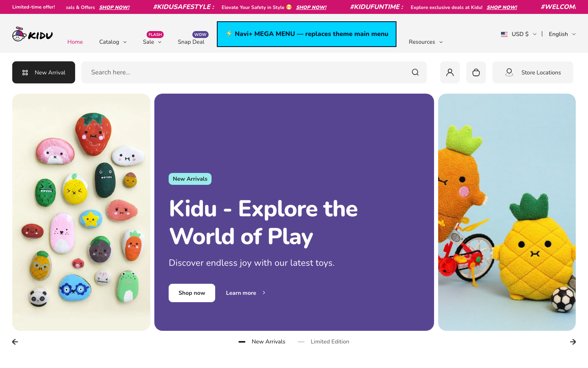Click the painted rocks image
588x368 pixels.
click(81, 212)
